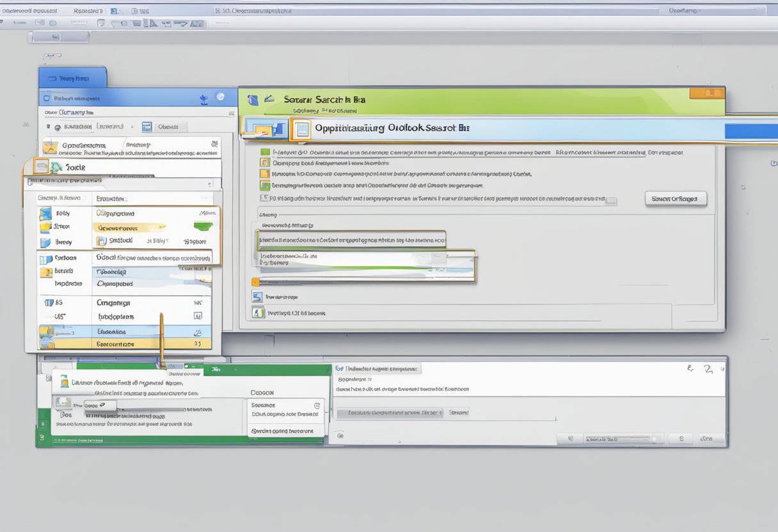The image size is (778, 532).
Task: Select the calendar icon in the folder list
Action: (49, 301)
